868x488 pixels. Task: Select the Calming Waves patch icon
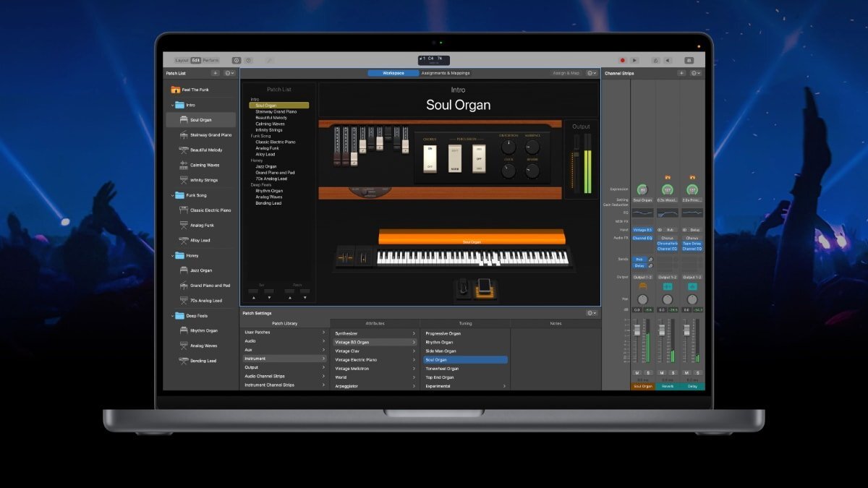point(184,165)
